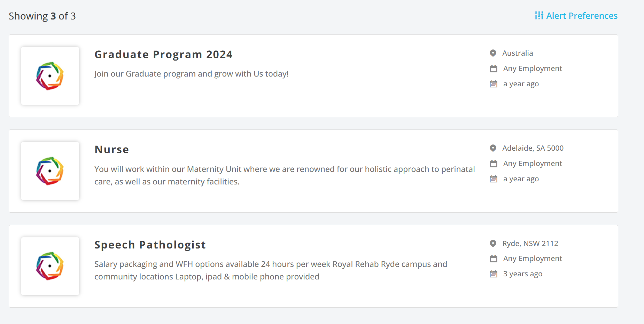Click the location pin beside Ryde, NSW 2112
The image size is (644, 324).
click(x=493, y=244)
